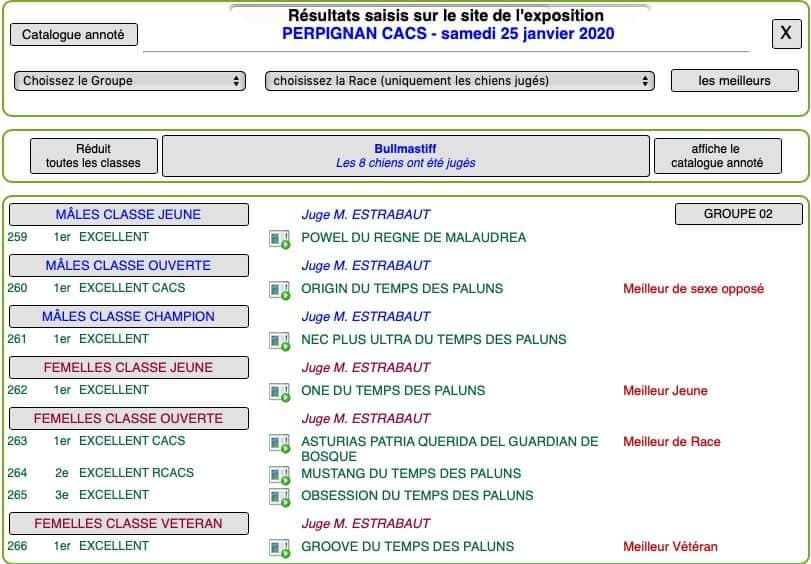Collapse the MÂLES CLASSE OUVERTE section
Viewport: 811px width, 564px height.
point(129,265)
